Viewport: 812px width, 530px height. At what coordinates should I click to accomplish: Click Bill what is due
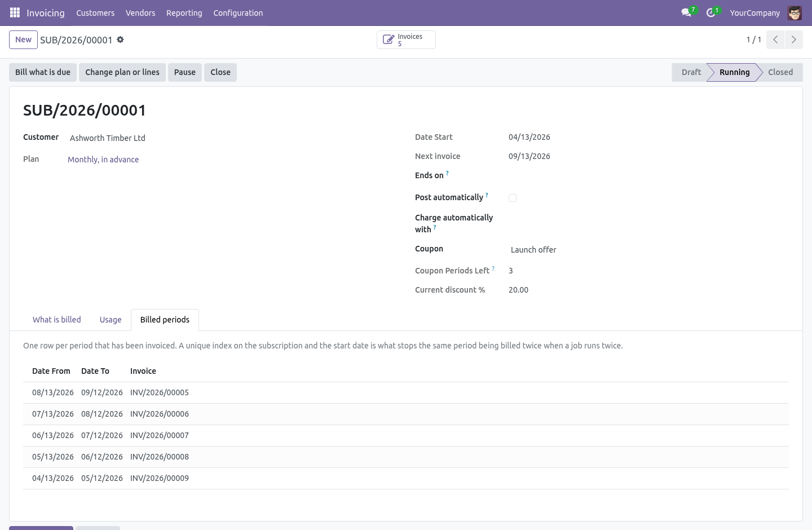click(x=43, y=72)
